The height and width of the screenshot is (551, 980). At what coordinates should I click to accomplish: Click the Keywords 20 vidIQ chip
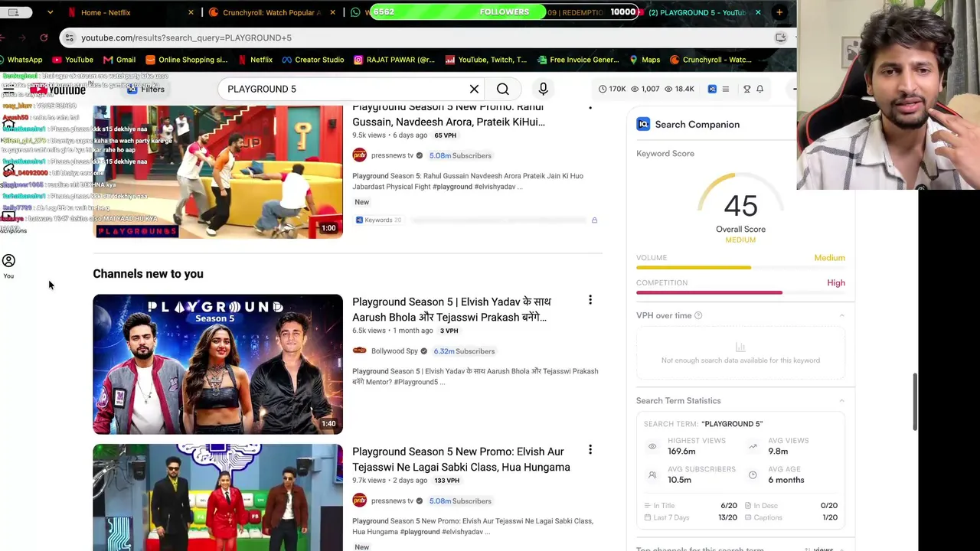point(378,220)
